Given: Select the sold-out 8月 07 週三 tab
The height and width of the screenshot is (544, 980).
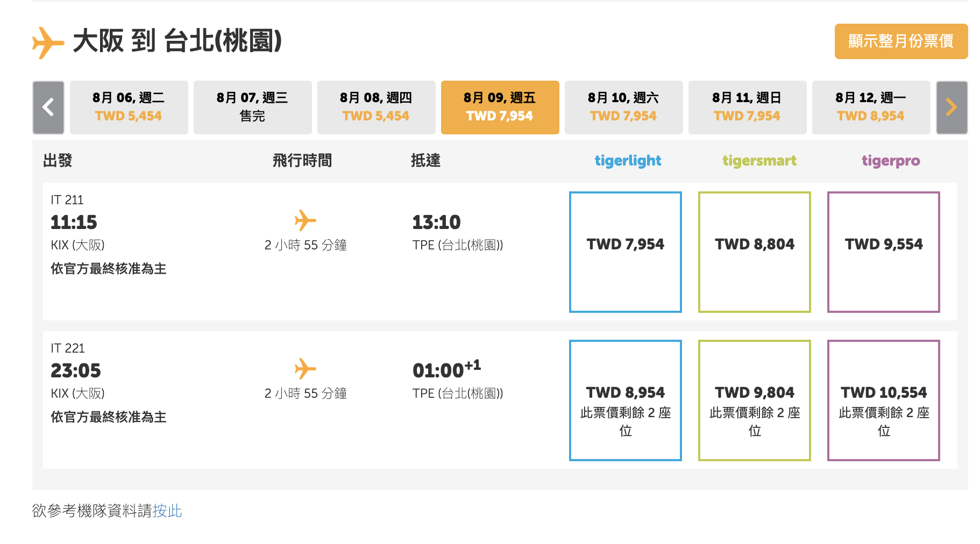Looking at the screenshot, I should (253, 108).
